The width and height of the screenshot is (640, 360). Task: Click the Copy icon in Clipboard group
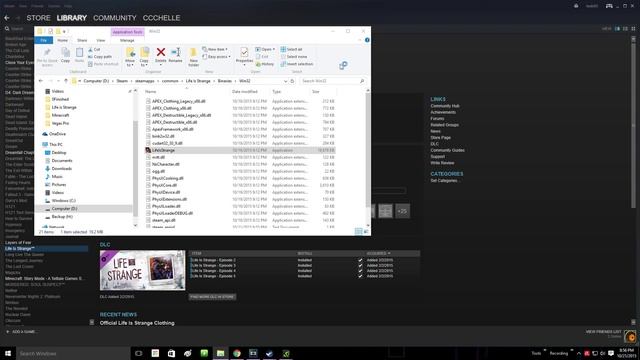(x=65, y=52)
